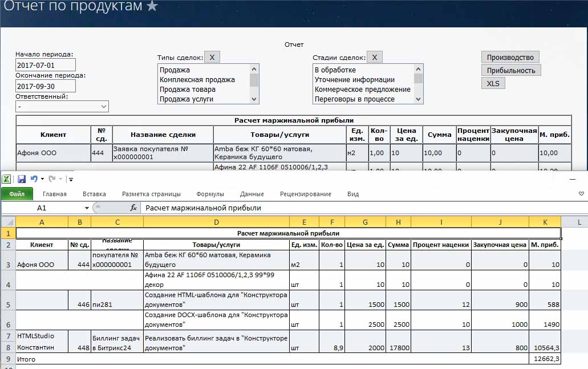
Task: Save the workbook with the floppy disk icon
Action: coord(22,179)
